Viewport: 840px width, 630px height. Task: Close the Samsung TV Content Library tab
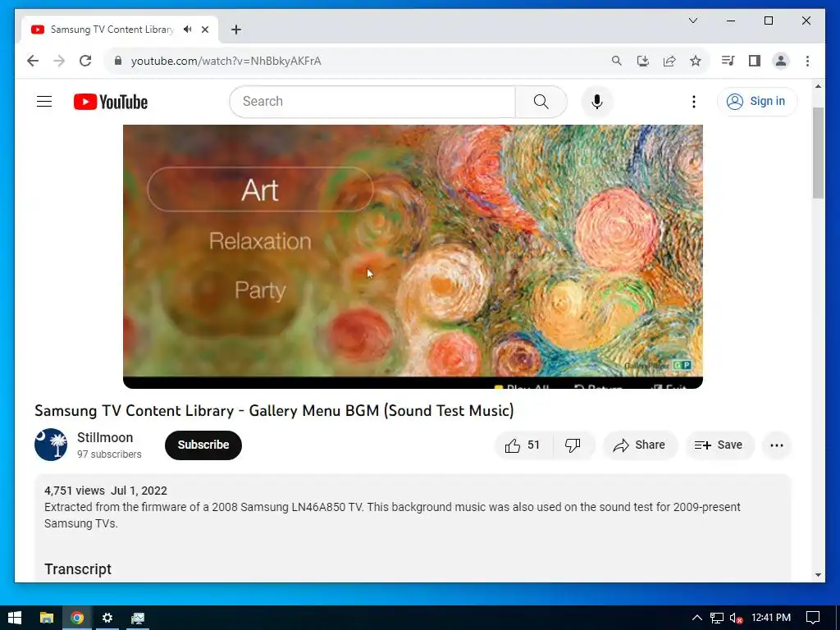click(204, 30)
